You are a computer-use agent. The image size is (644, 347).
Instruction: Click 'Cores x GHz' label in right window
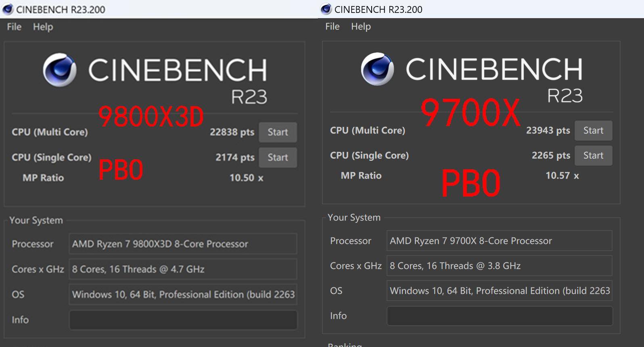coord(356,266)
